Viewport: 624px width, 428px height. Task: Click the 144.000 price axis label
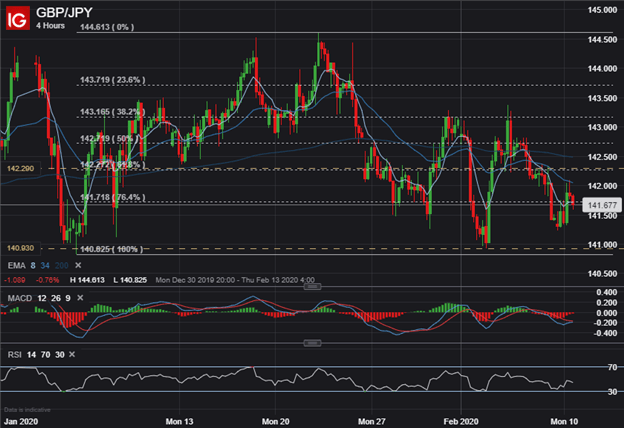coord(603,69)
